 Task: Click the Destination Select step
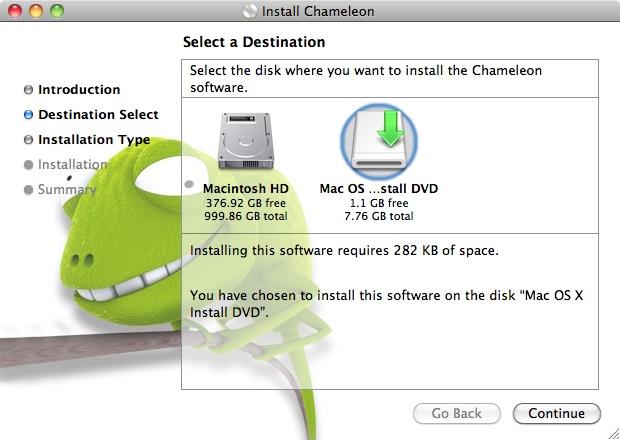click(x=98, y=115)
